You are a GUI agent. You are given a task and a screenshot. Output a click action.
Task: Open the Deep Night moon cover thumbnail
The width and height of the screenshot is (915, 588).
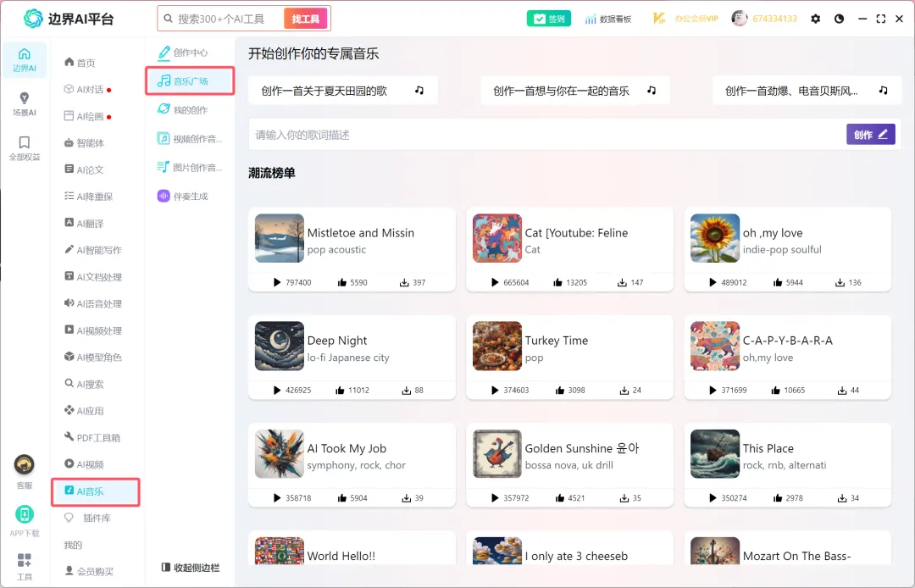coord(280,346)
